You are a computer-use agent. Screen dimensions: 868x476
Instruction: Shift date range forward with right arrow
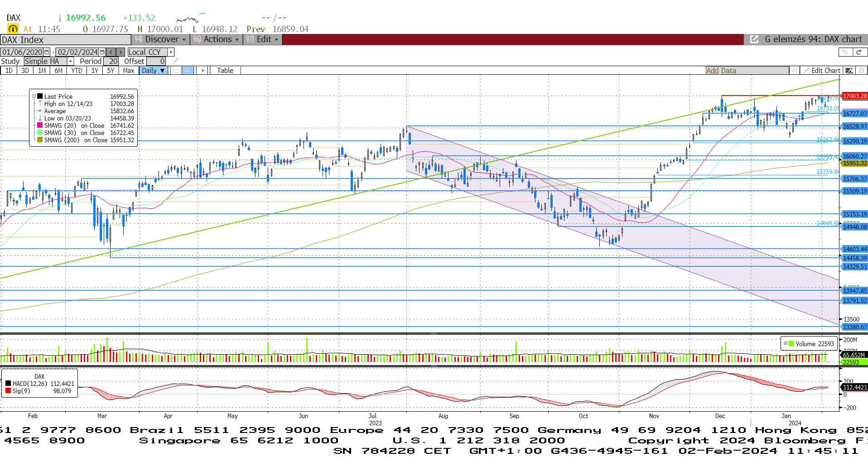[x=120, y=52]
